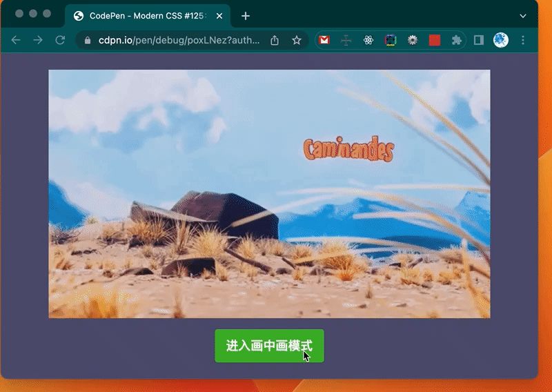
Task: Open the profile avatar menu
Action: click(x=501, y=40)
